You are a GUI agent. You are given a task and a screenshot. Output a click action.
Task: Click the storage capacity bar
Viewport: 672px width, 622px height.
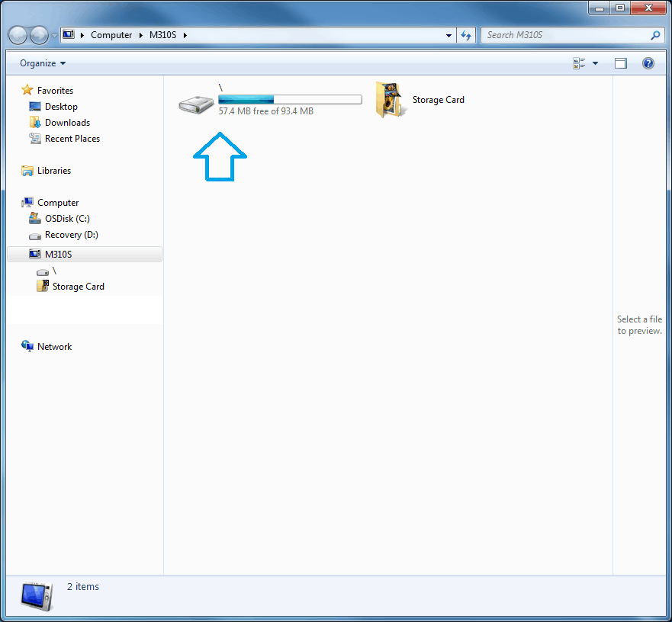click(x=290, y=98)
